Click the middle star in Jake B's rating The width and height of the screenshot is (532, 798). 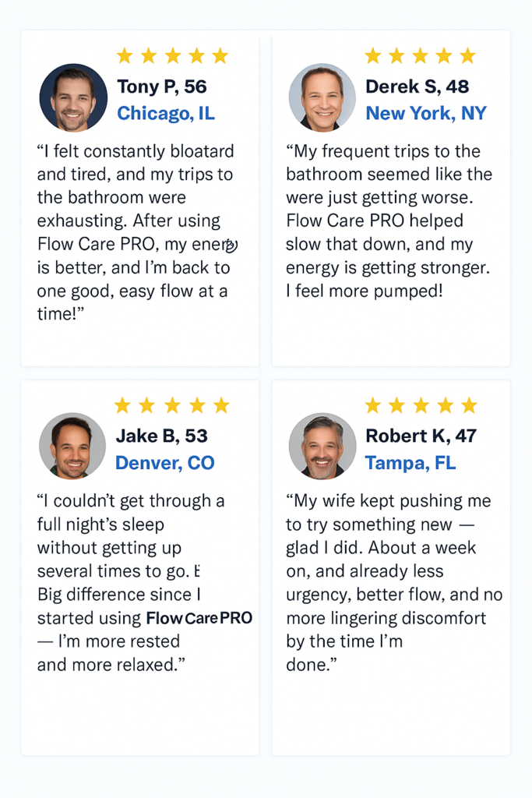pyautogui.click(x=172, y=405)
